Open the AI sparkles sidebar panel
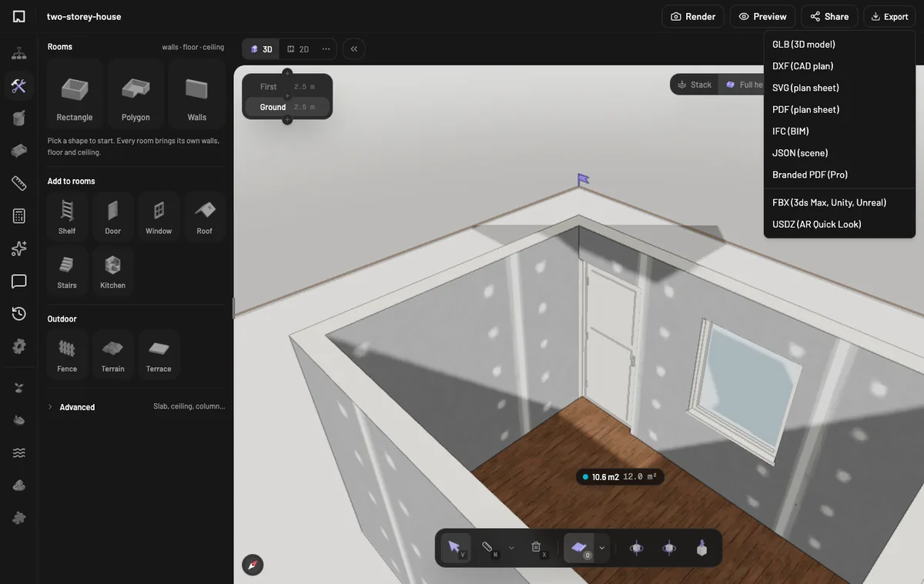 point(19,249)
